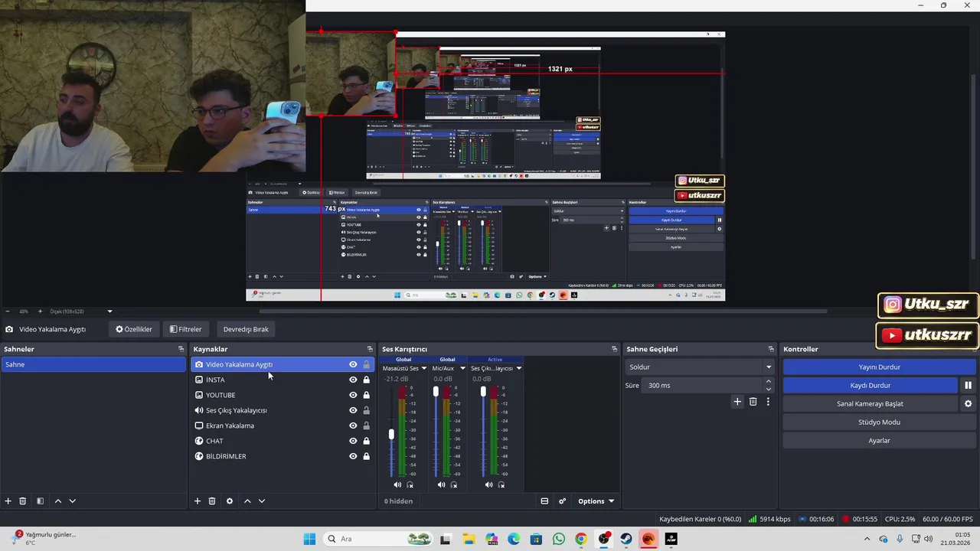The width and height of the screenshot is (980, 551).
Task: Undock the Sahne Geçişleri panel
Action: point(771,349)
